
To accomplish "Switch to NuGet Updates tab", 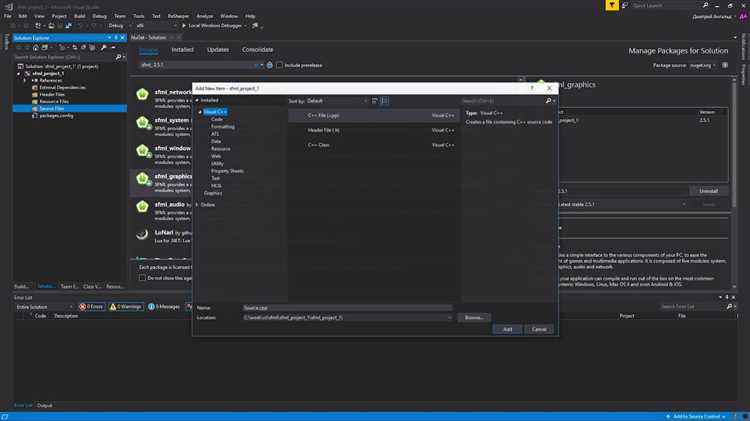I will pos(218,50).
